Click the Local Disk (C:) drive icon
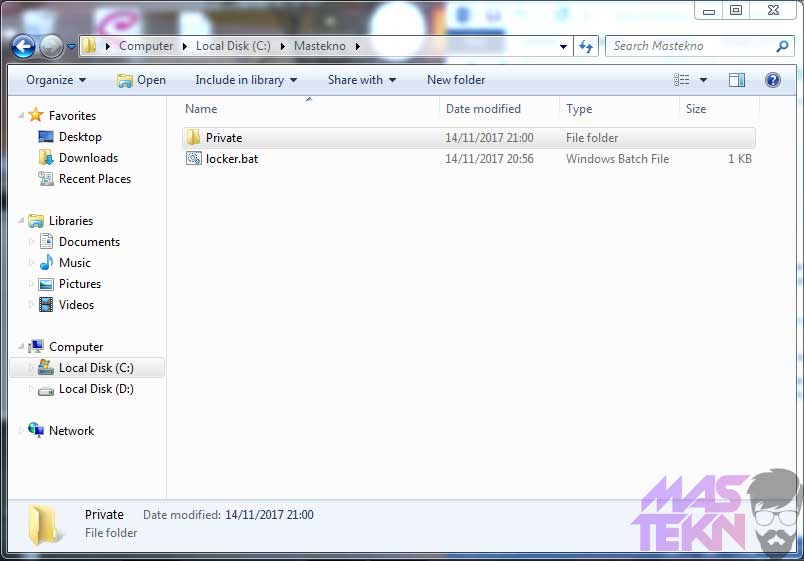The height and width of the screenshot is (561, 804). (x=46, y=367)
